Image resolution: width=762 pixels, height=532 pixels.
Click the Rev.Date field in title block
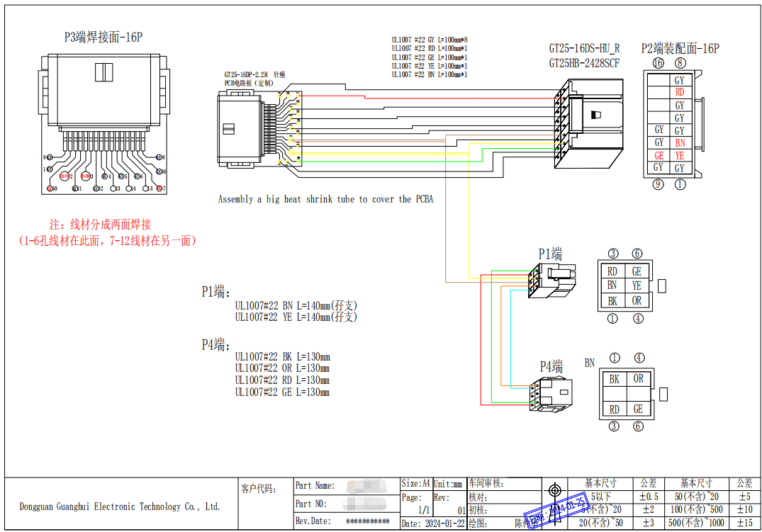346,521
